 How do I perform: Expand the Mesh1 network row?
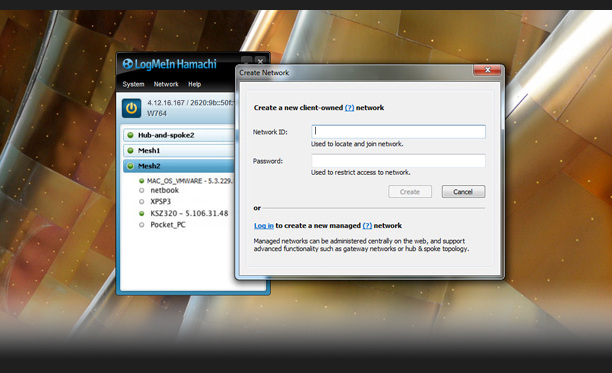click(179, 150)
